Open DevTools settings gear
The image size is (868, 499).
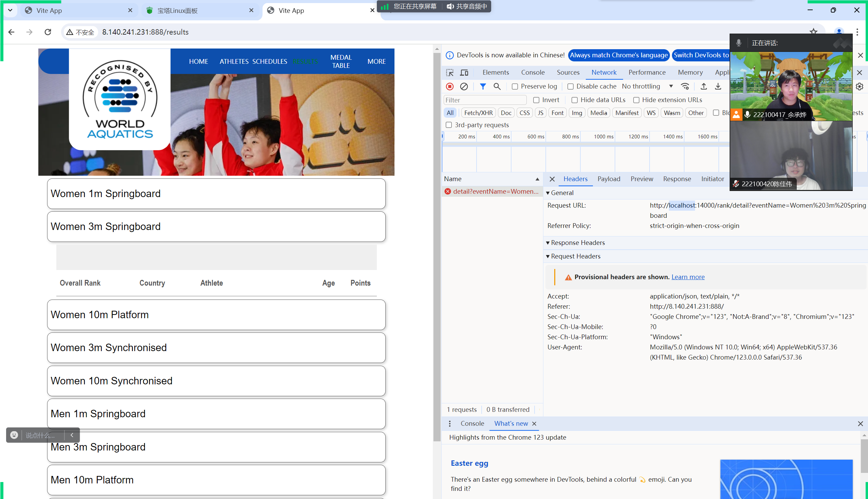point(859,87)
